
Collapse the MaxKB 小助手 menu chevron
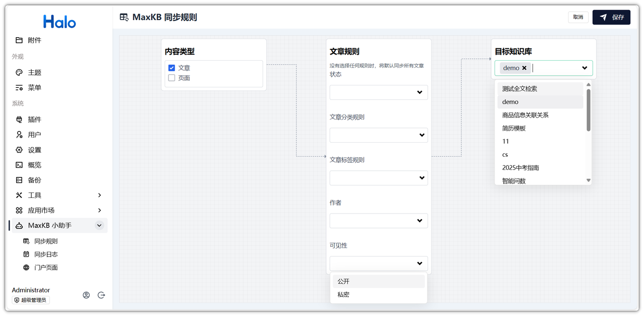(x=99, y=226)
